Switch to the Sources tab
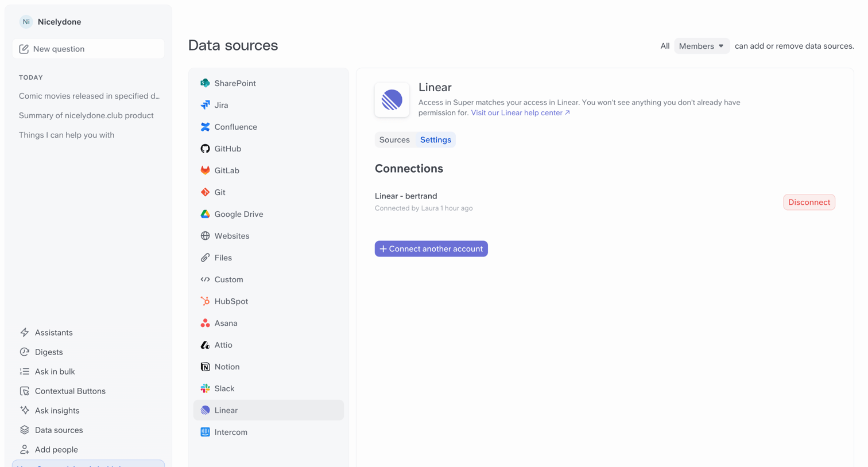The width and height of the screenshot is (868, 467). pos(394,140)
